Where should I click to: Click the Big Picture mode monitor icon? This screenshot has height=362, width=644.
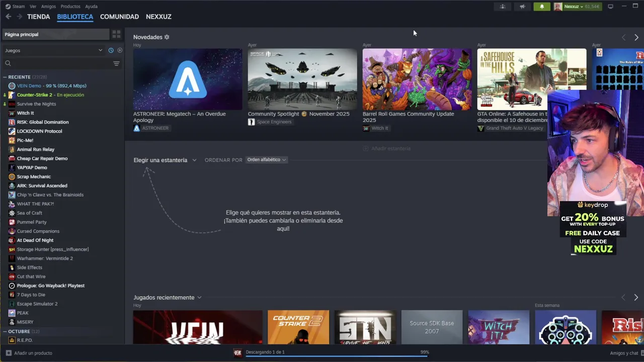tap(610, 7)
